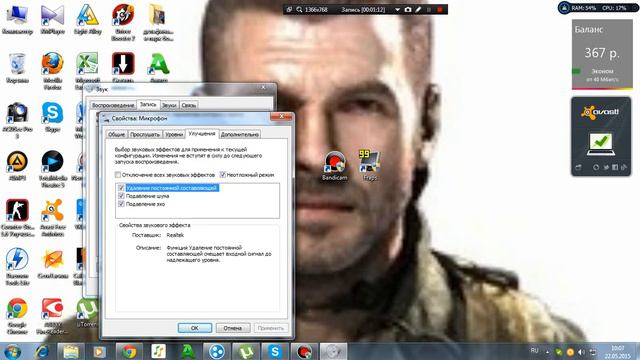The width and height of the screenshot is (640, 360).
Task: Uncheck 'Подавление шума' effect
Action: 121,196
